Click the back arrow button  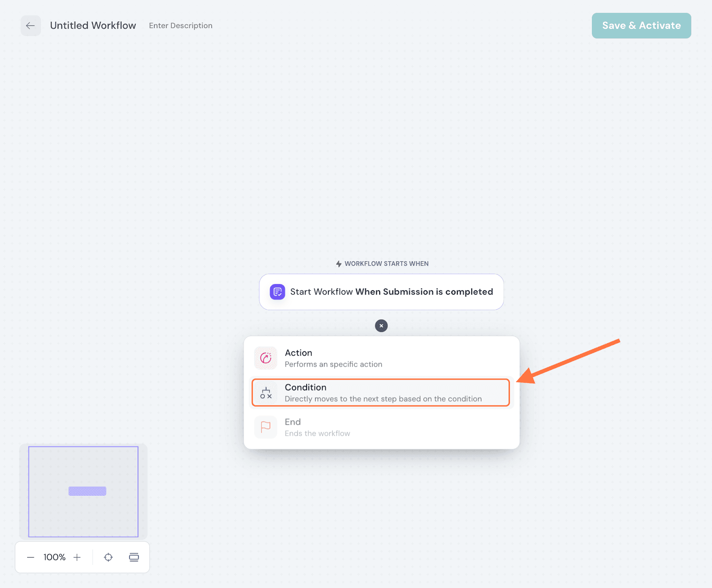coord(30,26)
